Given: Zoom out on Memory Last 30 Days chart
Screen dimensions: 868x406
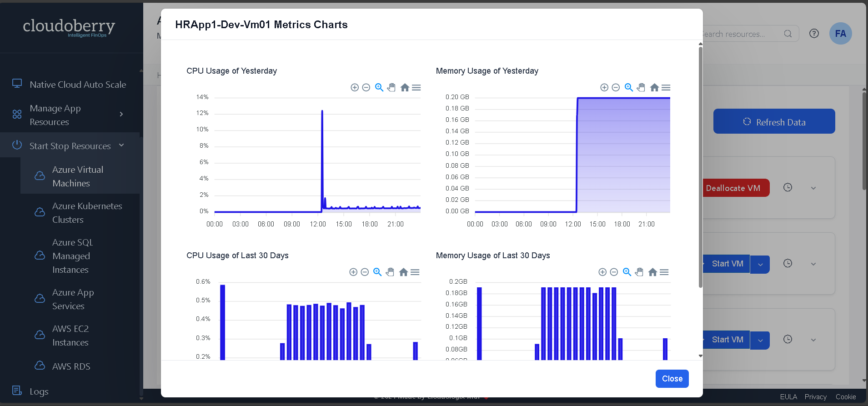Looking at the screenshot, I should point(614,272).
